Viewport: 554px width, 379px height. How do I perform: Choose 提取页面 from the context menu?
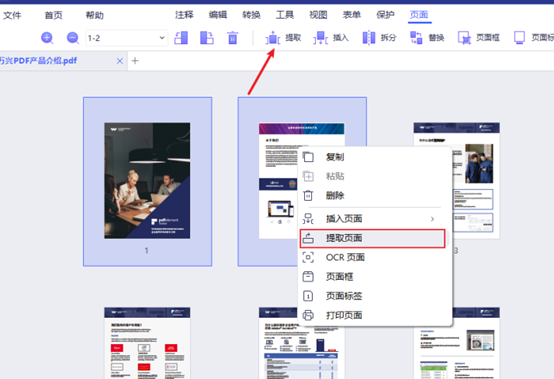[x=372, y=238]
